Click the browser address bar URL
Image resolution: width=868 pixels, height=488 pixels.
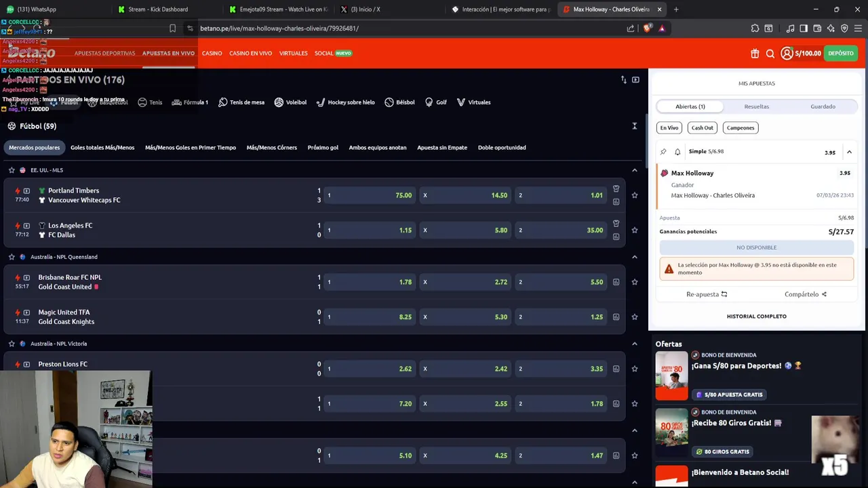pos(279,28)
